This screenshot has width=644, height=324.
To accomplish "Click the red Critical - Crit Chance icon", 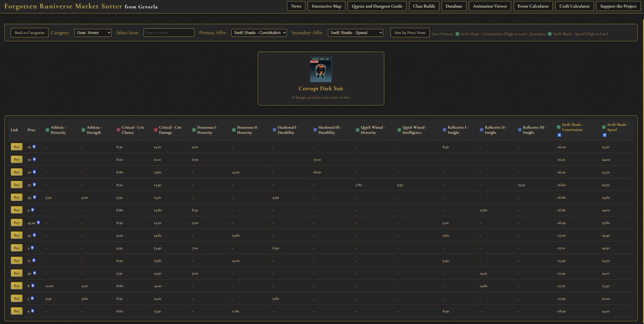I will point(118,130).
